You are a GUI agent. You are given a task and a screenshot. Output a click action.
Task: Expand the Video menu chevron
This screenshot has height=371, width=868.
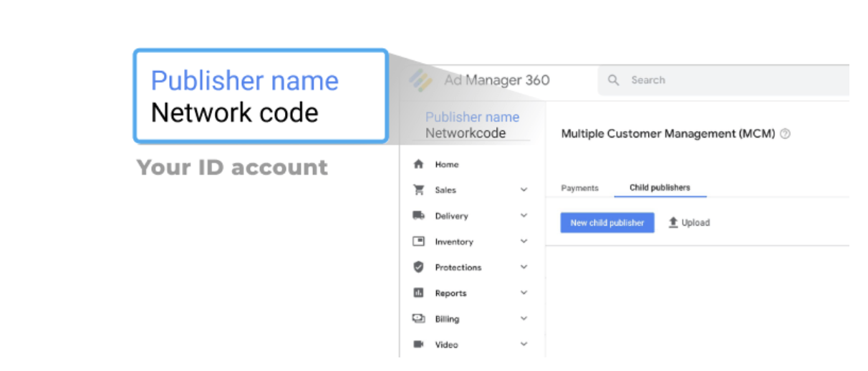(524, 344)
